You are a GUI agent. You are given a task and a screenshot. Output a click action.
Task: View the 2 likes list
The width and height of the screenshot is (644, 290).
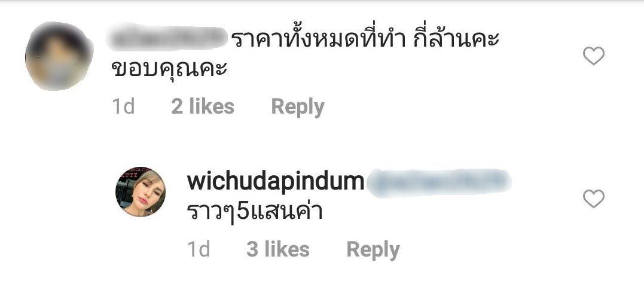click(x=203, y=107)
